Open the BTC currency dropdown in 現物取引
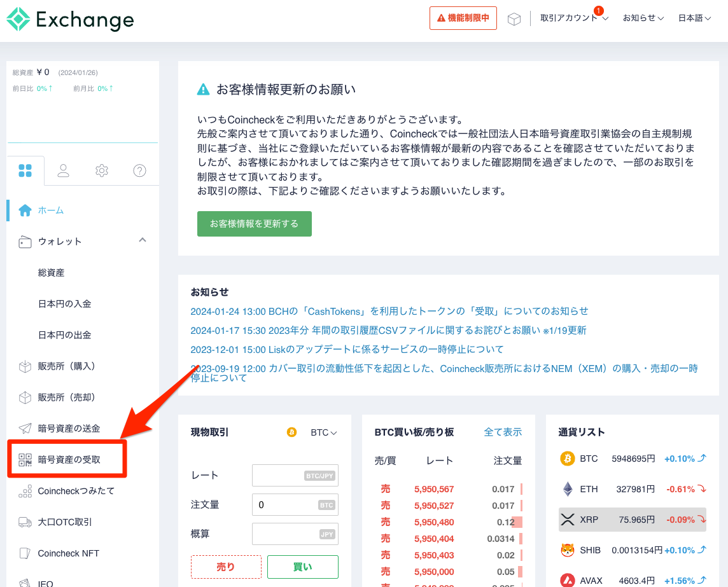 (x=324, y=432)
